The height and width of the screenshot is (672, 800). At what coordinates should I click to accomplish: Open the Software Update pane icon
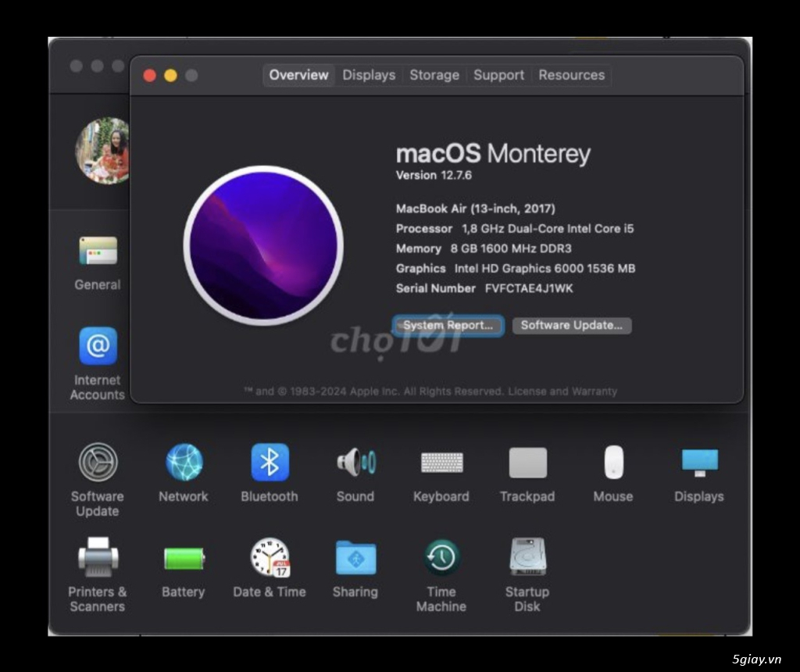pyautogui.click(x=98, y=463)
